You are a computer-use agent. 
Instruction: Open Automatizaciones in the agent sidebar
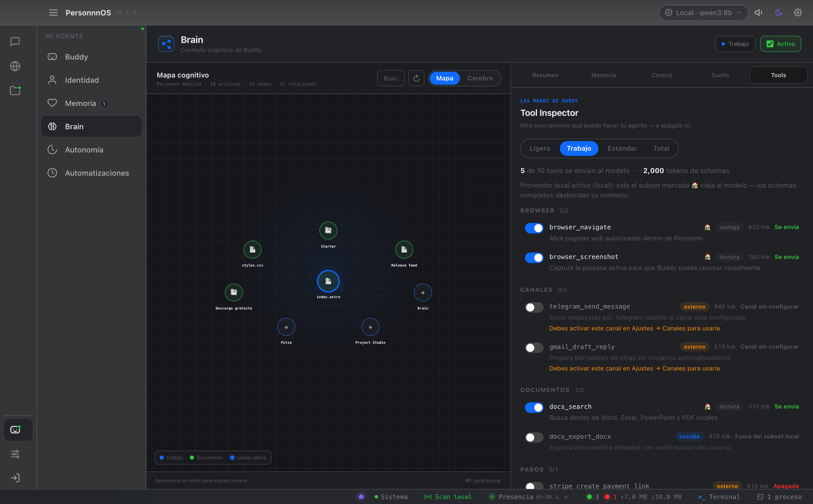(x=91, y=173)
